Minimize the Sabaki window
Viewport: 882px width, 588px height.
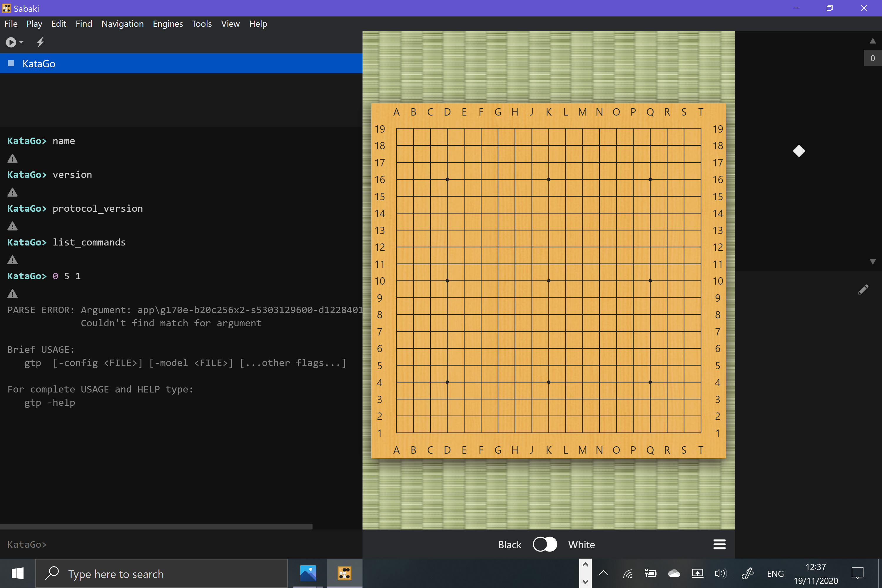tap(795, 8)
